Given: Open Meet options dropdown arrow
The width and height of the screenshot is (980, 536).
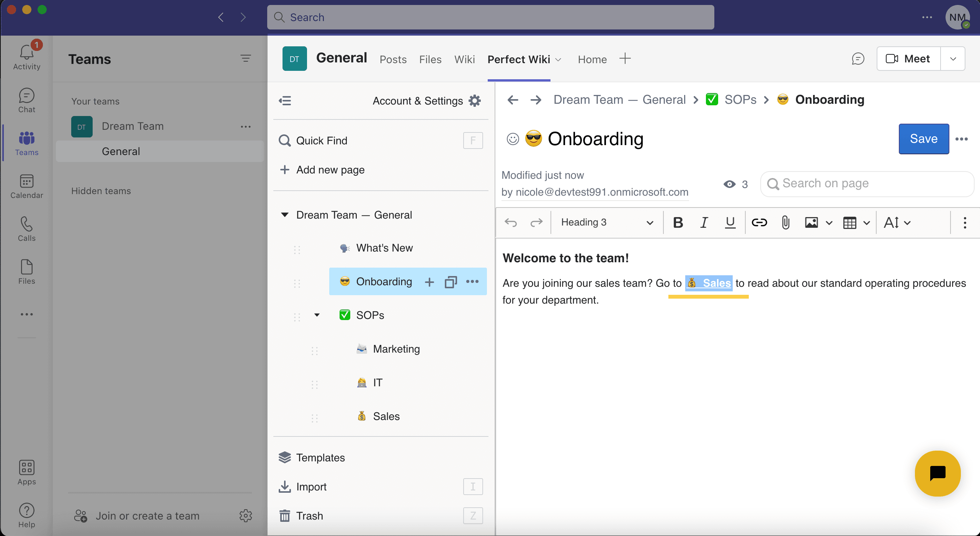Looking at the screenshot, I should [x=953, y=59].
